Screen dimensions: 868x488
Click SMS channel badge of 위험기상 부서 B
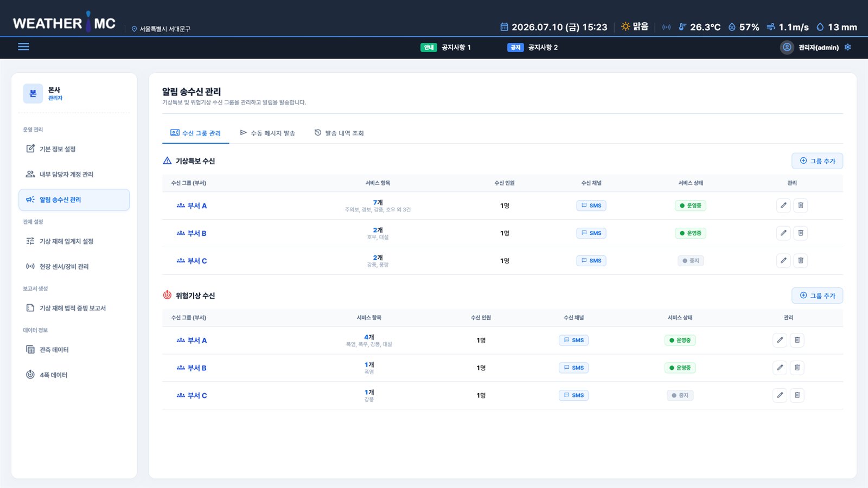(573, 368)
